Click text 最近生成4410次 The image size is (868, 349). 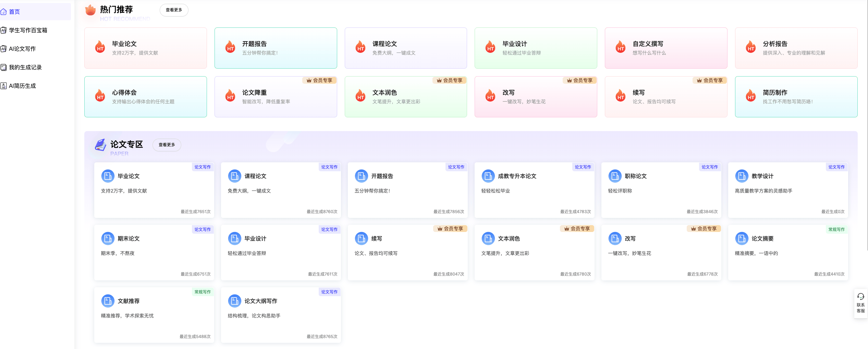830,274
